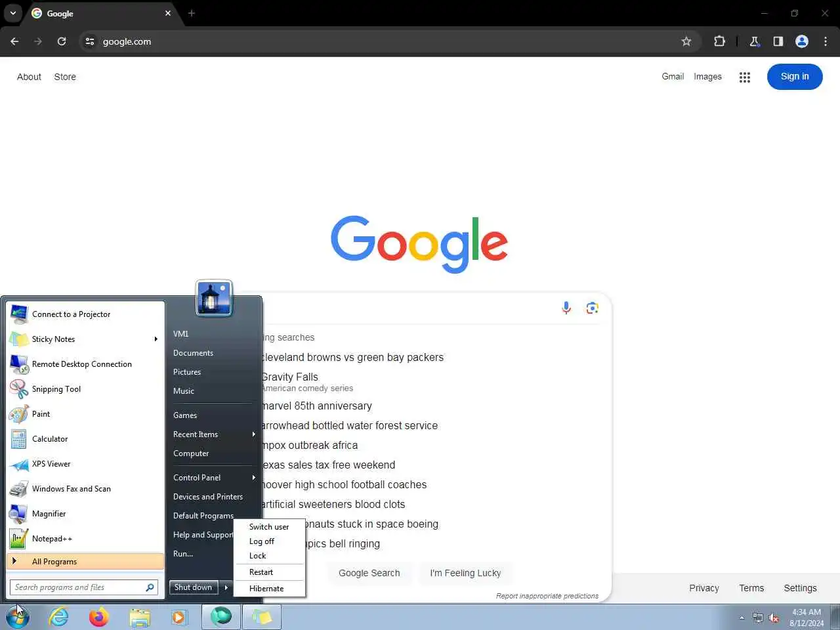The image size is (840, 630).
Task: Reload the page in Chrome
Action: 62,41
